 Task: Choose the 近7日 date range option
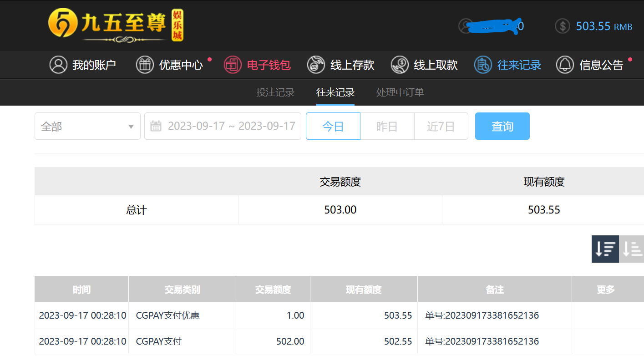(441, 126)
